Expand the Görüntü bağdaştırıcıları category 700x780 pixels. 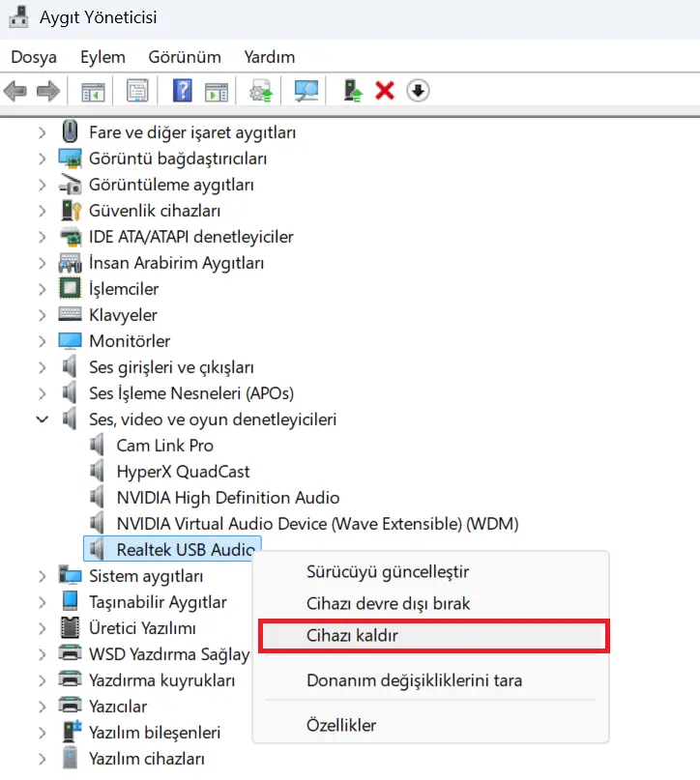pos(43,159)
